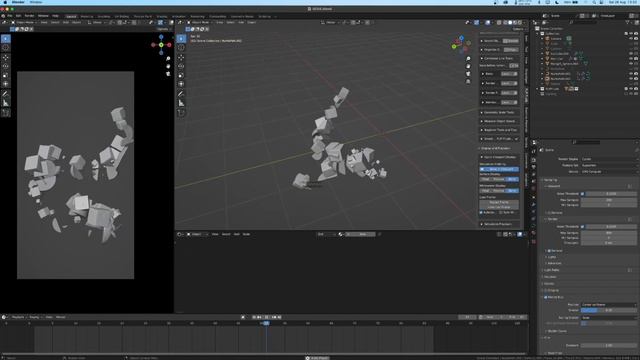
Task: Open the Render menu
Action: 29,16
